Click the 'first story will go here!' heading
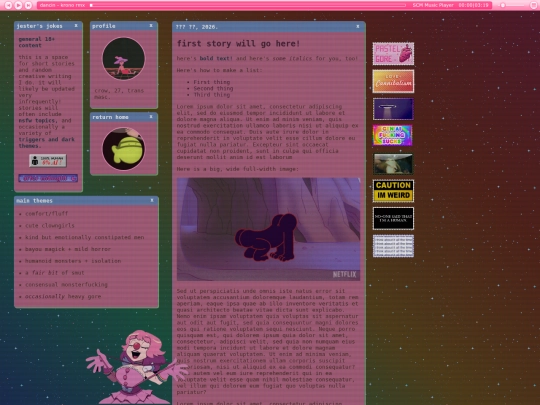Image resolution: width=540 pixels, height=405 pixels. pos(238,44)
